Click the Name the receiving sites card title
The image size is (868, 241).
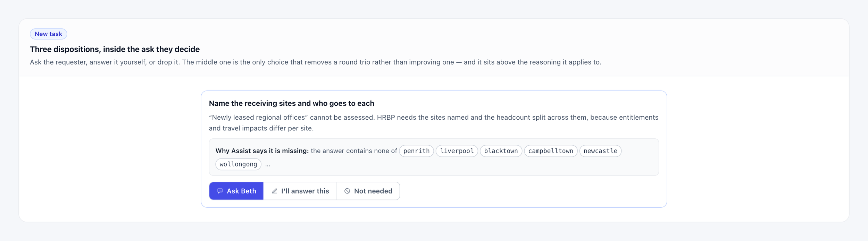291,103
